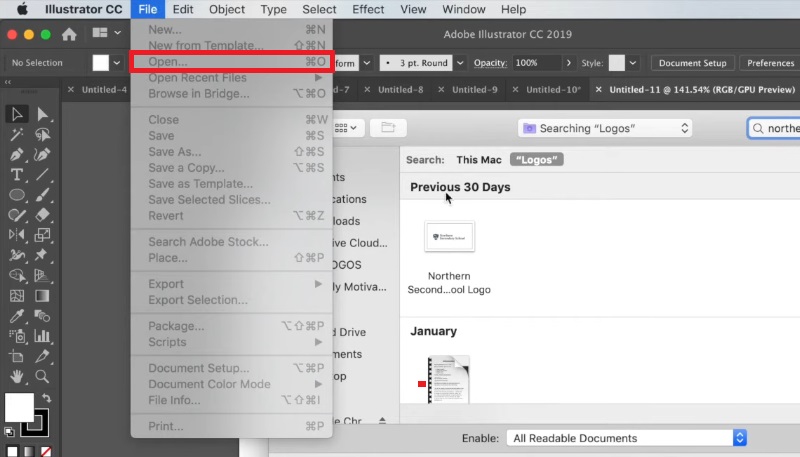Click the Home icon in the top bar
Viewport: 800px width, 457px height.
(x=69, y=34)
